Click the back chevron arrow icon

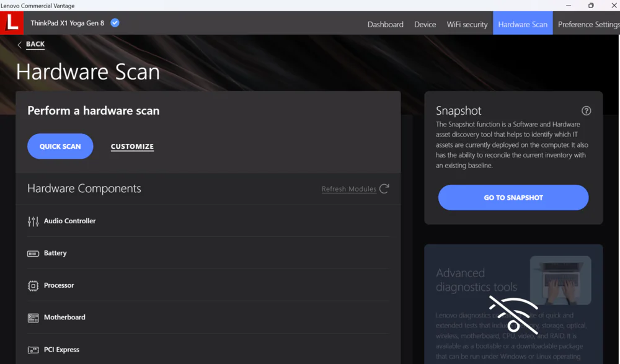(x=19, y=45)
